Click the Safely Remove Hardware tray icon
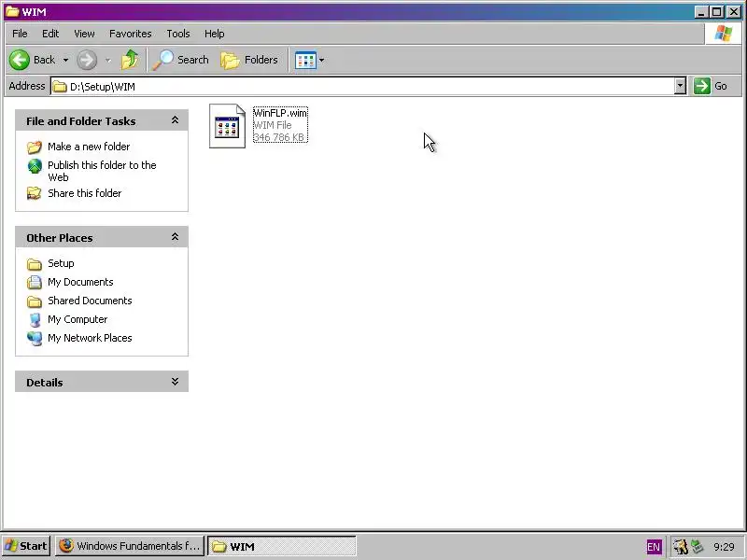747x560 pixels. pyautogui.click(x=698, y=547)
